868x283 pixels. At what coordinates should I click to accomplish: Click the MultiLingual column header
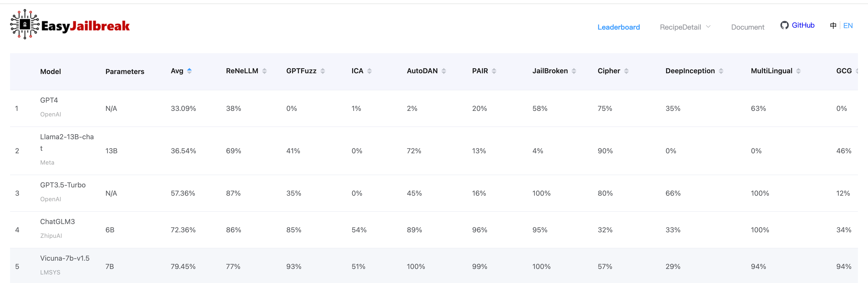point(771,71)
